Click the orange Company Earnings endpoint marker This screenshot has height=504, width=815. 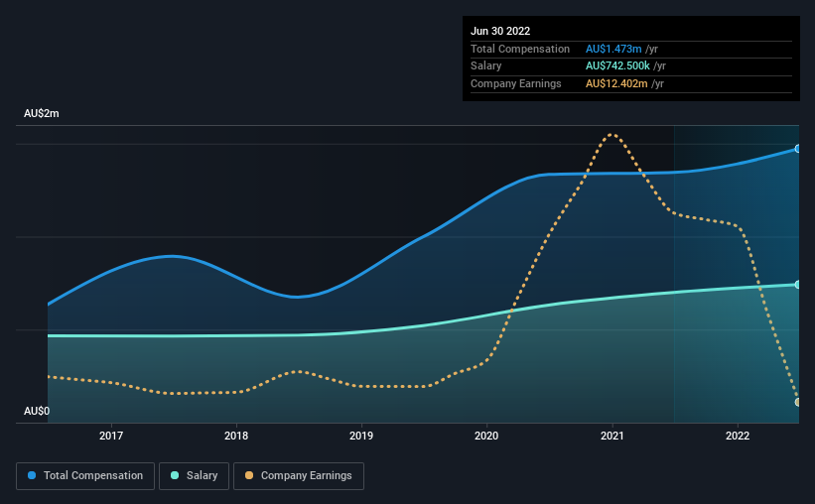coord(798,402)
